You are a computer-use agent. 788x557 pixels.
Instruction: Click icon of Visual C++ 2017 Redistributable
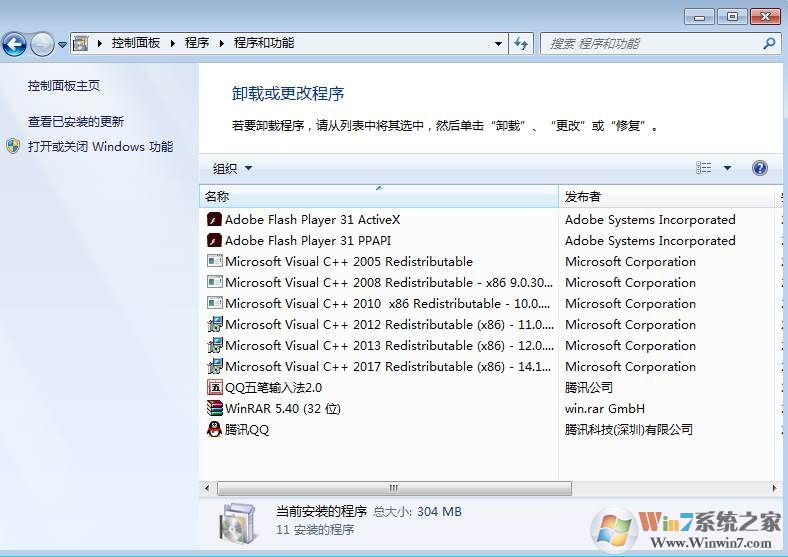pos(215,366)
